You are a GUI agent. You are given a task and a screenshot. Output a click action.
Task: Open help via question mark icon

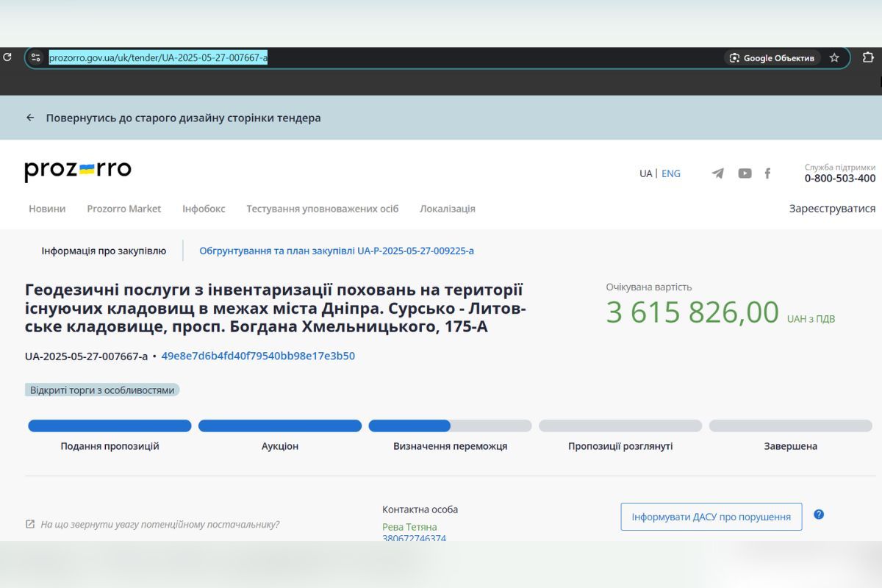tap(819, 514)
